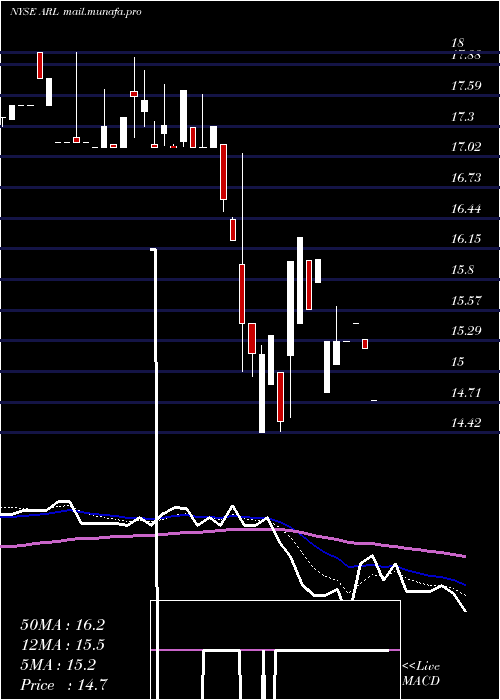Click the MACD indicator box
Image resolution: width=500 pixels, height=700 pixels.
pos(275,650)
